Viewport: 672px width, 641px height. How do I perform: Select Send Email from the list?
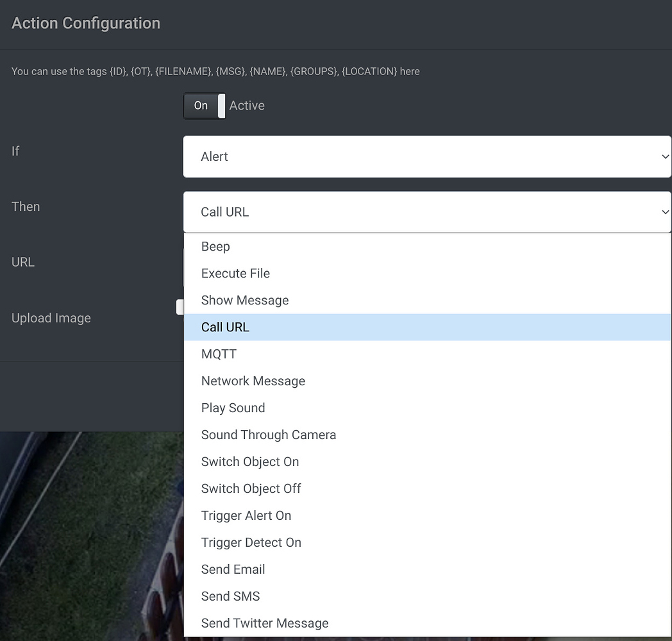233,570
